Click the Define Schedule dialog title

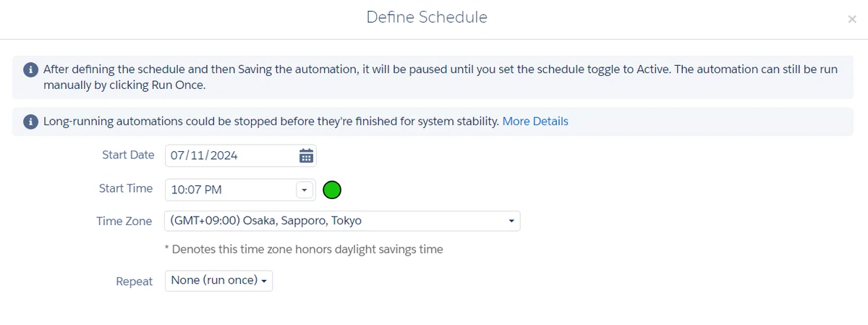coord(427,17)
